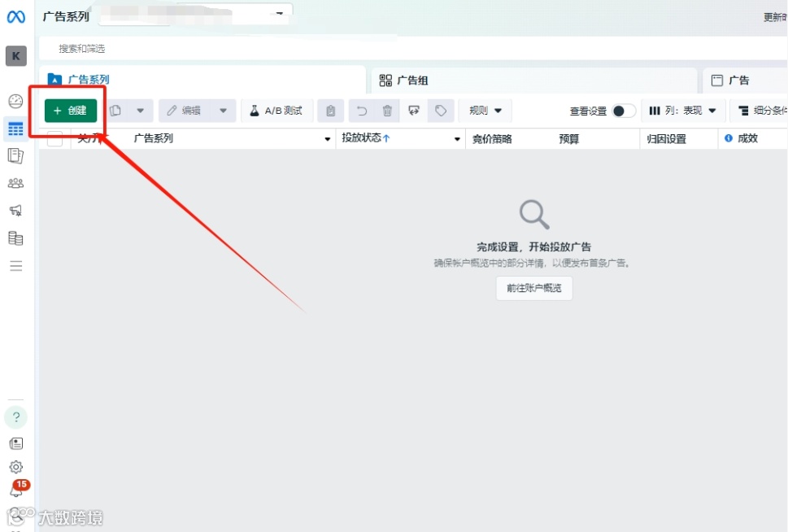Click the 竞价策略 column header
Image resolution: width=788 pixels, height=532 pixels.
coord(492,139)
